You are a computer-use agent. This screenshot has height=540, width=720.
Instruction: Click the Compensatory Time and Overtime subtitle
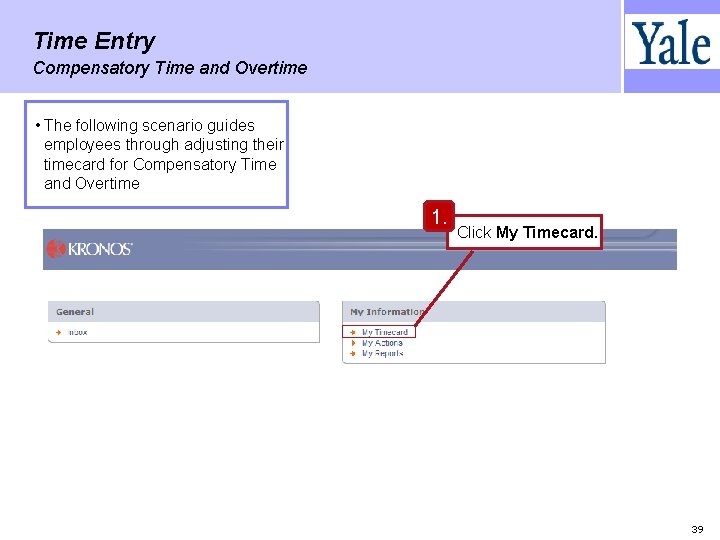[x=170, y=68]
